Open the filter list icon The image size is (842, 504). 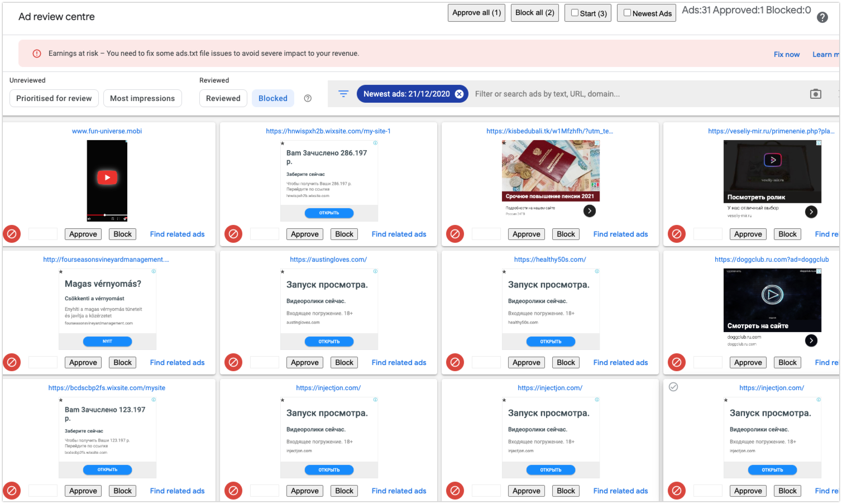(343, 94)
